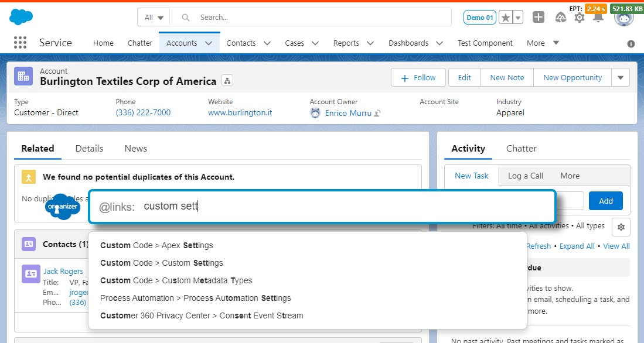Click the global actions plus icon
Image resolution: width=644 pixels, height=343 pixels.
click(539, 17)
